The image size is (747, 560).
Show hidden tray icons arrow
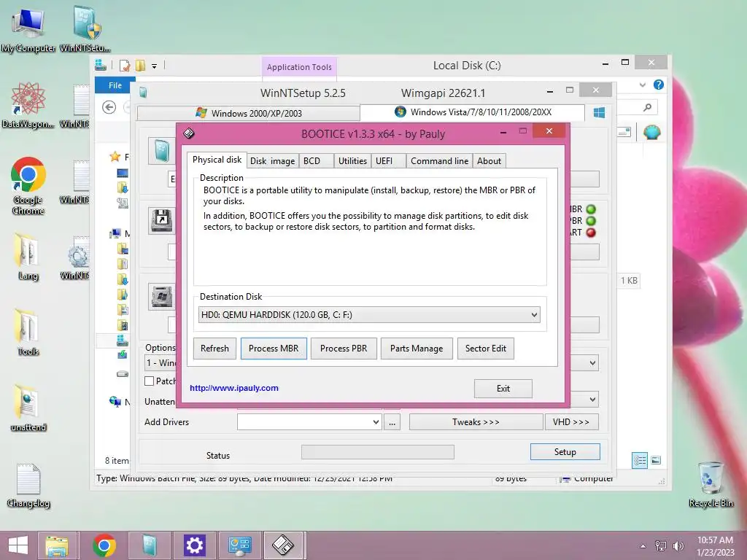643,546
